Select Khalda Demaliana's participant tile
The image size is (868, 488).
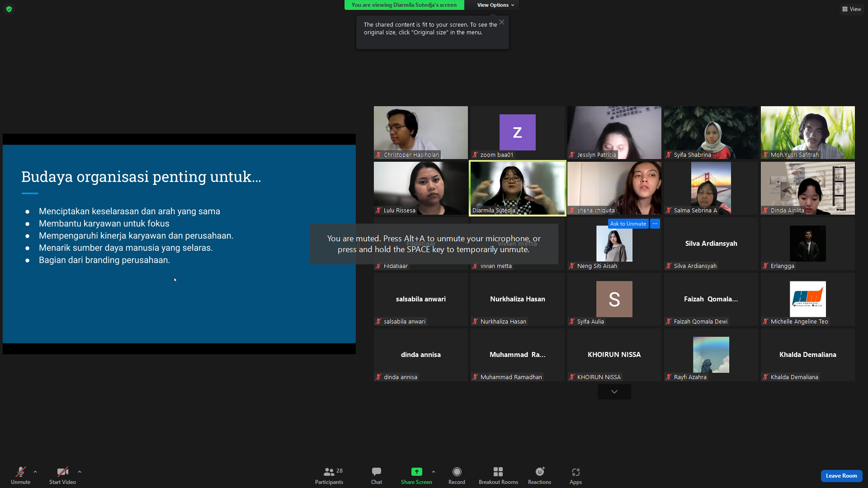(807, 355)
